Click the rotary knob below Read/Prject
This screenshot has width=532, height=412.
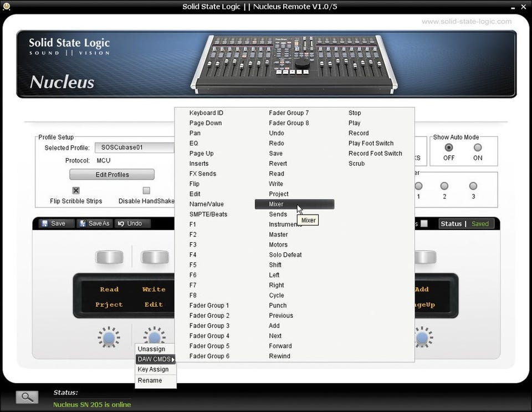coord(109,337)
